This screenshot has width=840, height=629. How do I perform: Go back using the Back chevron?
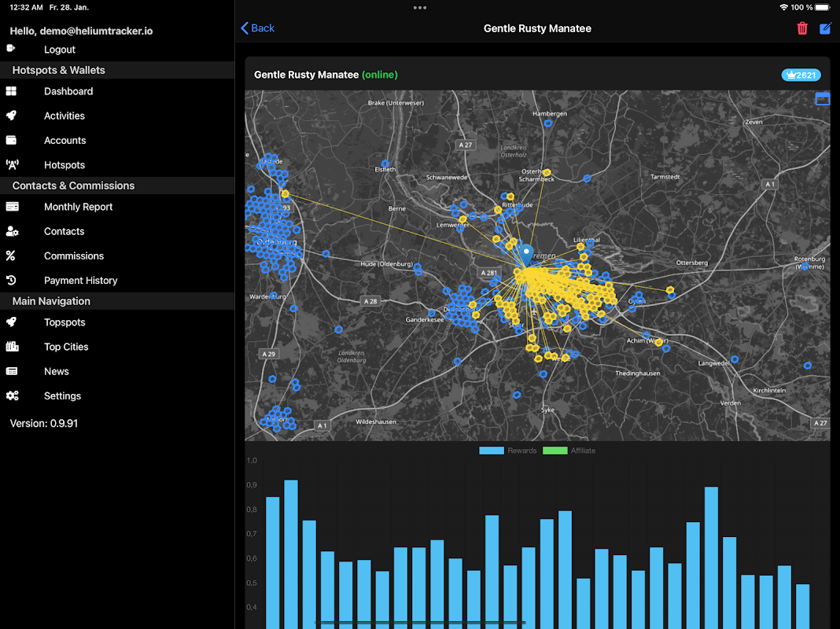pos(257,28)
